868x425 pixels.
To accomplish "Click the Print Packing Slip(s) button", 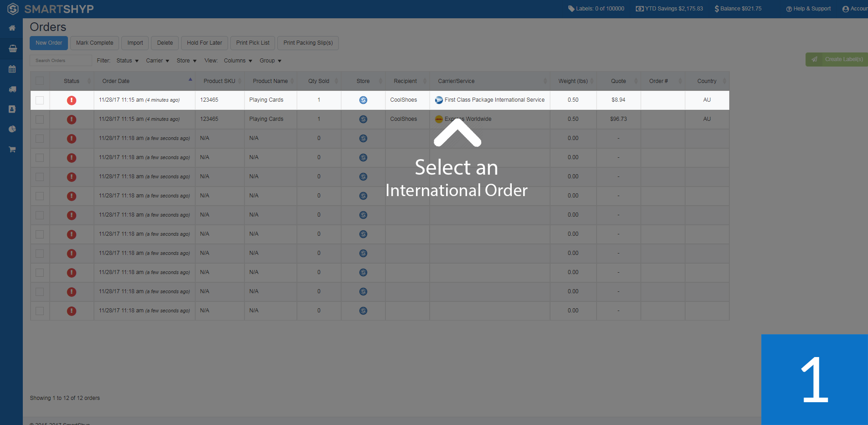I will [308, 43].
